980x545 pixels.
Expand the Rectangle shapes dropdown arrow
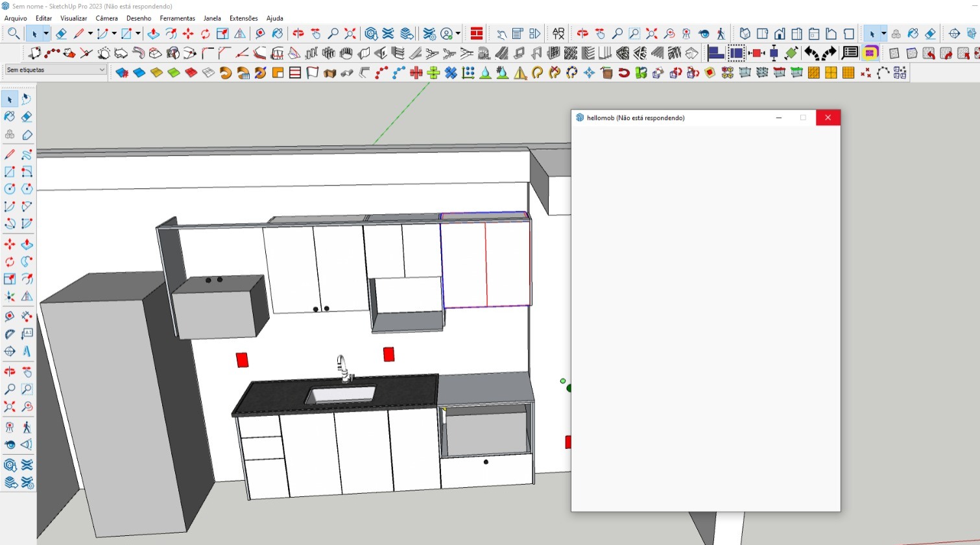137,34
